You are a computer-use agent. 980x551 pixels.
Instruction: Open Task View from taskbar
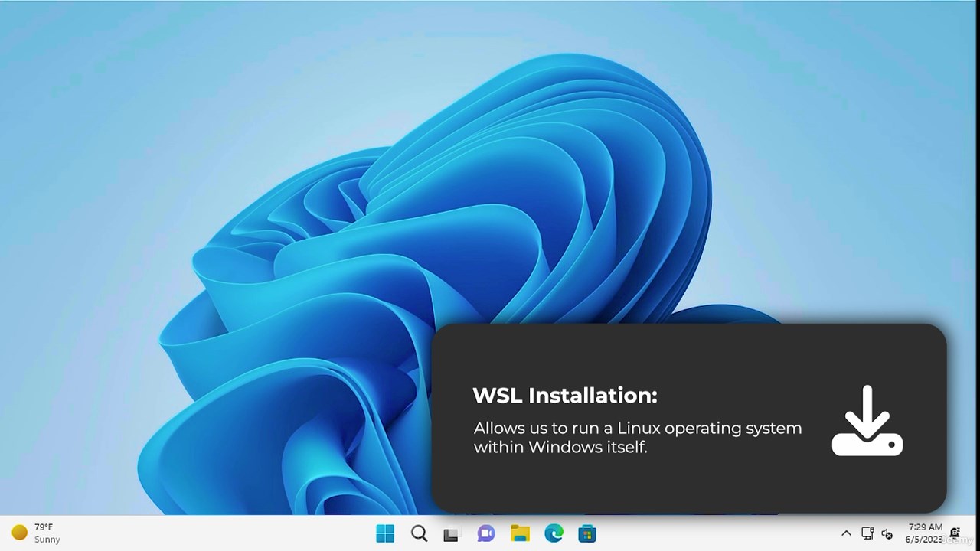click(452, 534)
